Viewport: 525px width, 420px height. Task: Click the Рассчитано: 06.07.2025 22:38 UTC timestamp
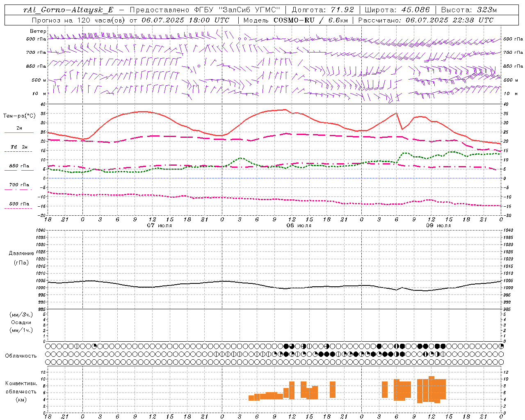coord(426,20)
